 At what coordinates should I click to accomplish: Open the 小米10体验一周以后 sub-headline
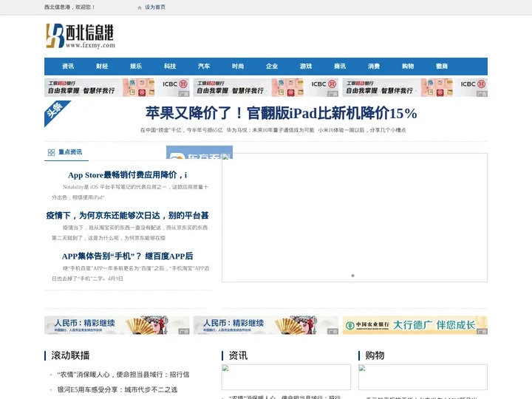pyautogui.click(x=362, y=130)
